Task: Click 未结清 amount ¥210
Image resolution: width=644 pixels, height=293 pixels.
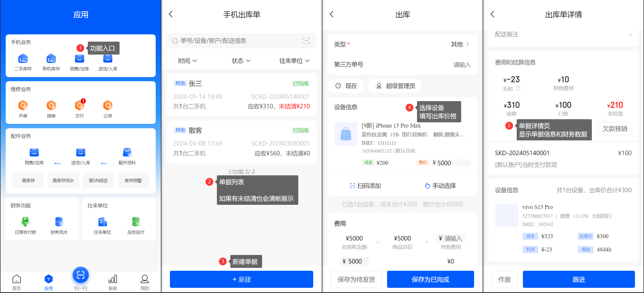Action: (615, 105)
